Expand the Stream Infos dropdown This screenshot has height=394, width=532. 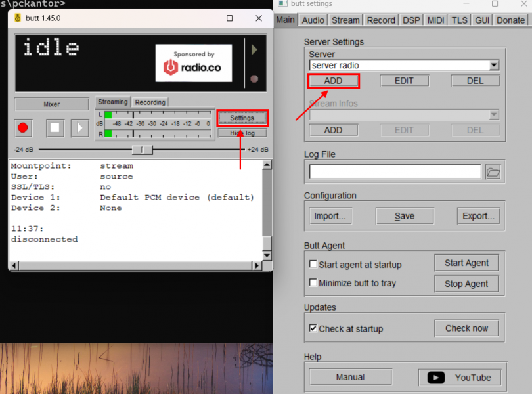tap(494, 115)
